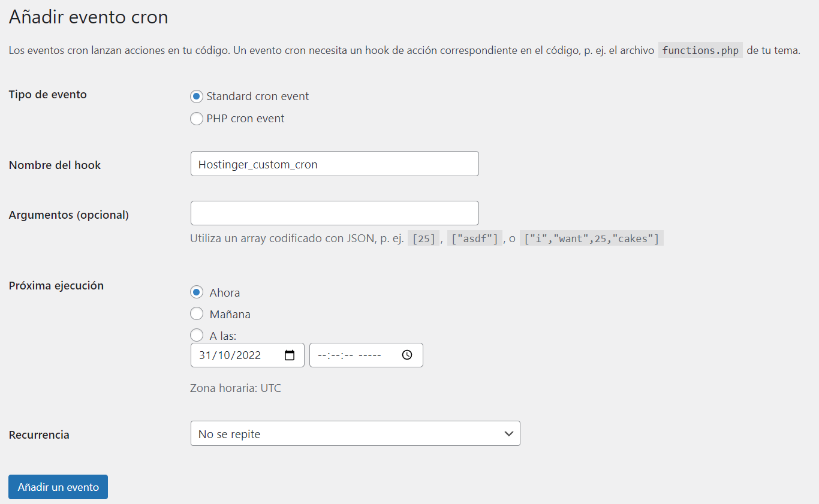Open the "No se repite" recurrence dropdown
Screen dimensions: 819x504
click(x=355, y=433)
